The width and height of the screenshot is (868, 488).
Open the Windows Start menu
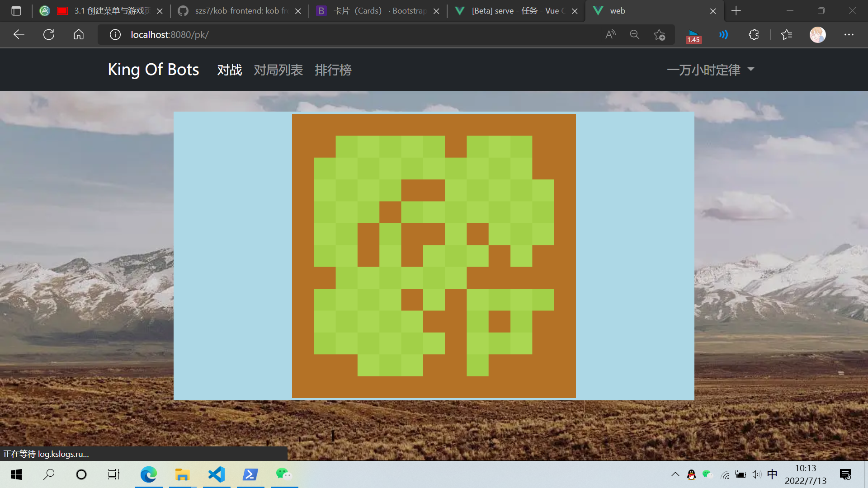(x=16, y=474)
